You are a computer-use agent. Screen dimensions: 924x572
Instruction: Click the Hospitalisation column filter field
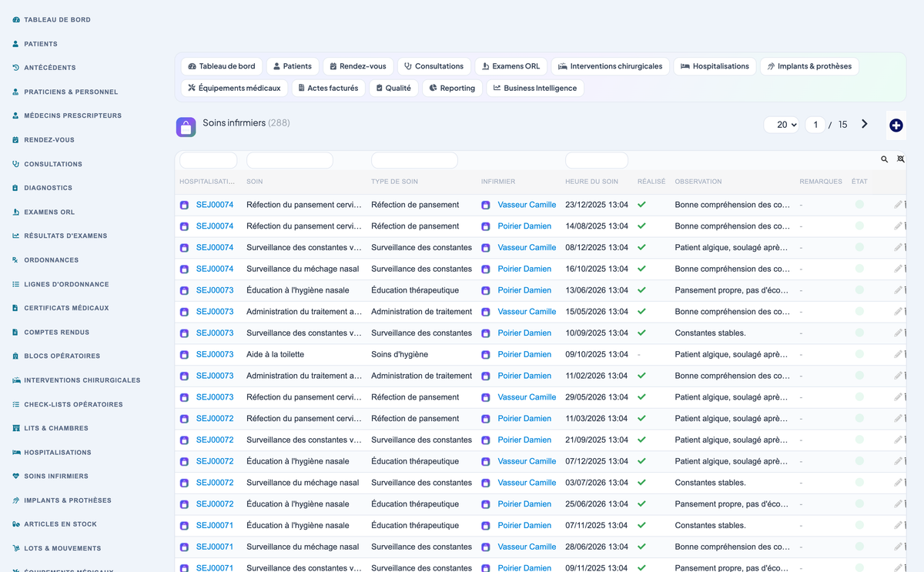coord(208,160)
